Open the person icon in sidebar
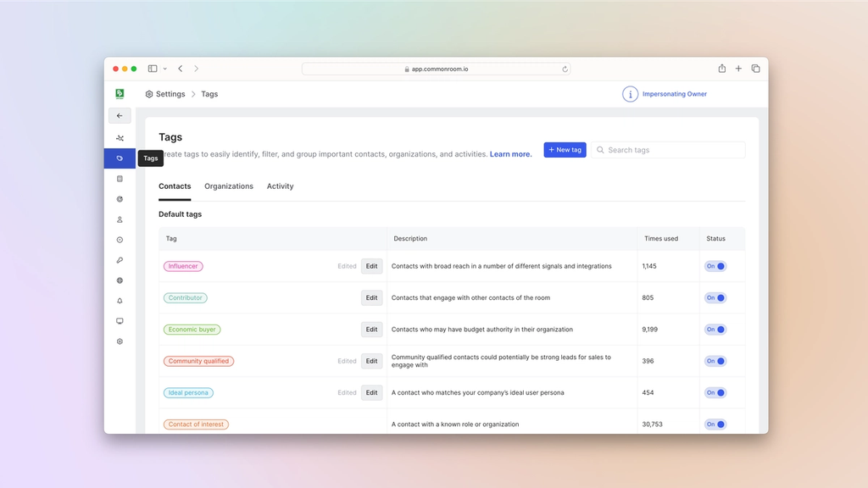The image size is (868, 488). (120, 219)
